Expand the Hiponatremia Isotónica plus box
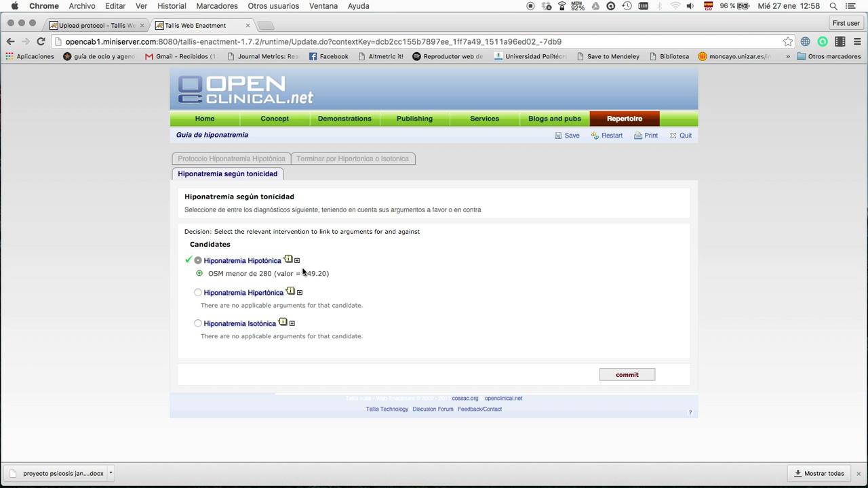 (292, 323)
